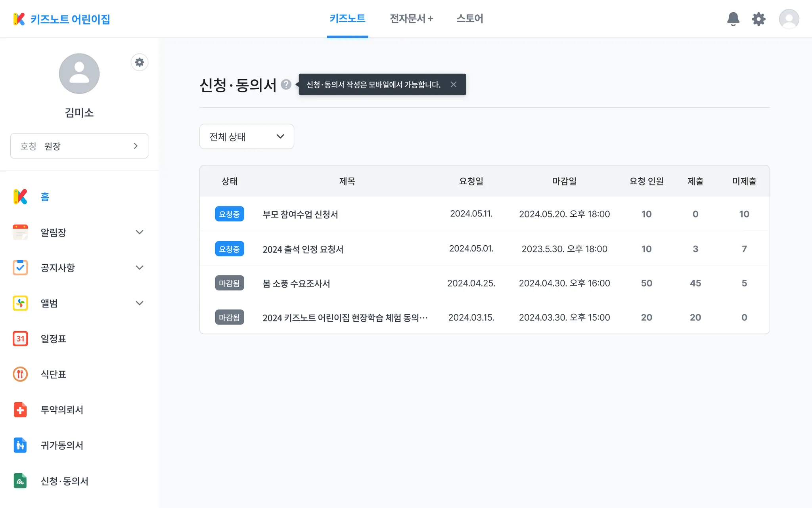The image size is (812, 508).
Task: Open 식단표 meal plan icon
Action: click(20, 374)
